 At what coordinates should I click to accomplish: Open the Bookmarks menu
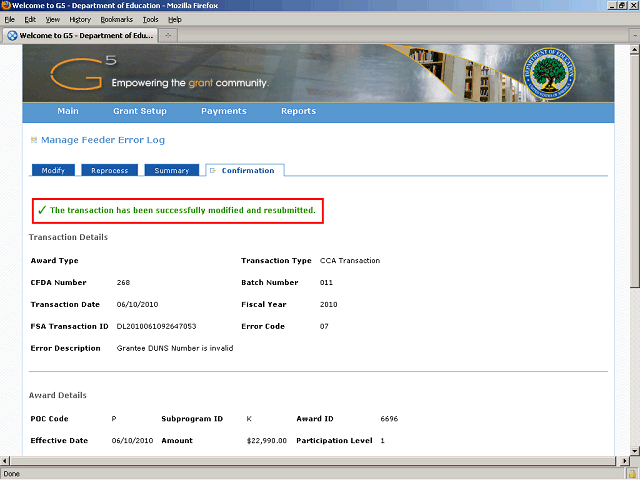point(116,20)
